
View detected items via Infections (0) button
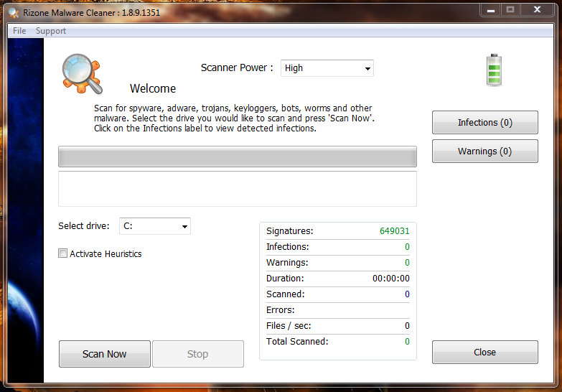click(485, 123)
